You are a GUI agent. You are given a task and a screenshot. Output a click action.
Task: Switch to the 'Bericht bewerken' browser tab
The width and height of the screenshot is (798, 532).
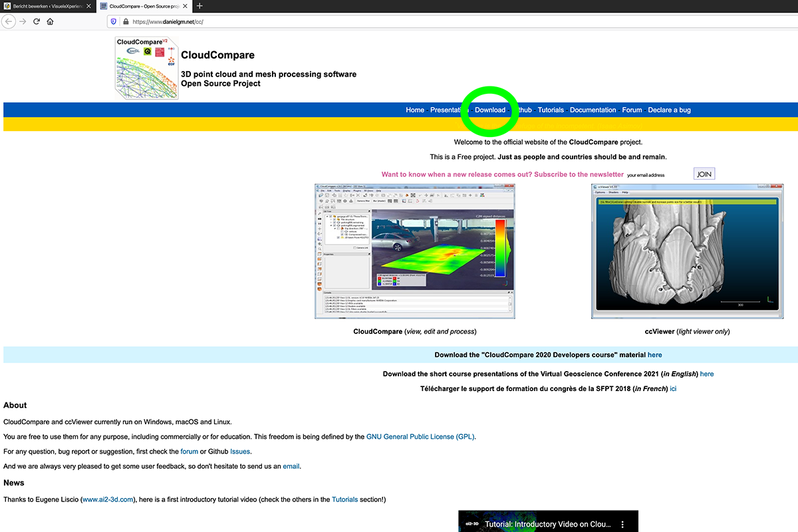point(47,6)
